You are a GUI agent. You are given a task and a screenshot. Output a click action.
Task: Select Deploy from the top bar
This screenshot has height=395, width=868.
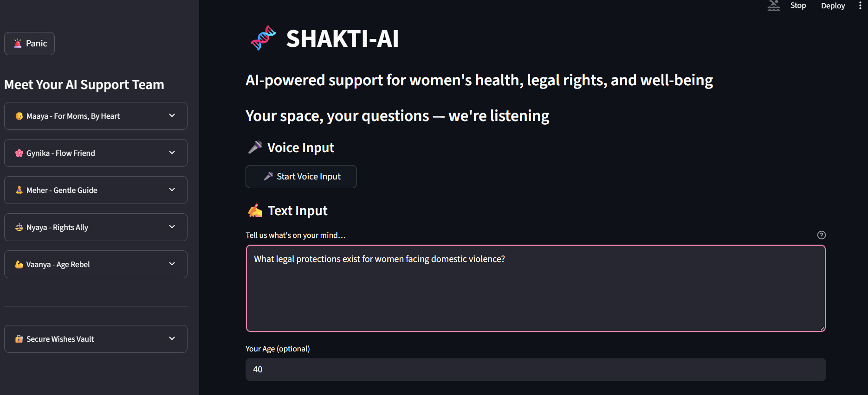tap(833, 6)
